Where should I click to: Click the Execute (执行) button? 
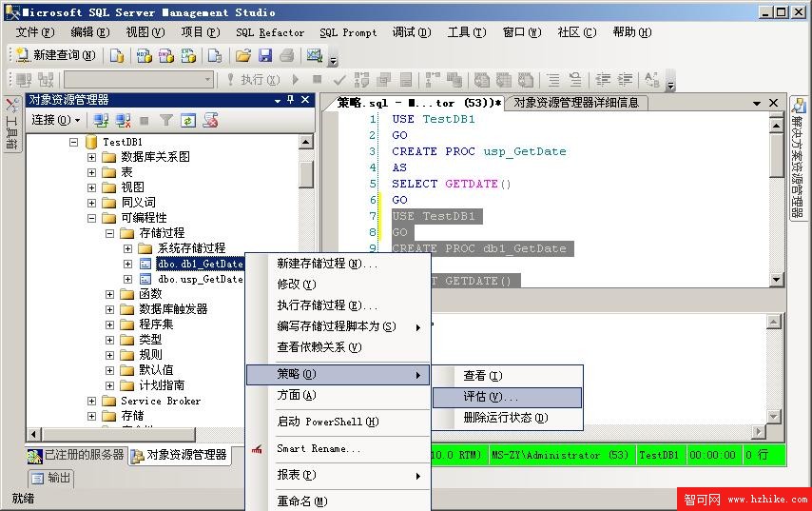point(254,80)
